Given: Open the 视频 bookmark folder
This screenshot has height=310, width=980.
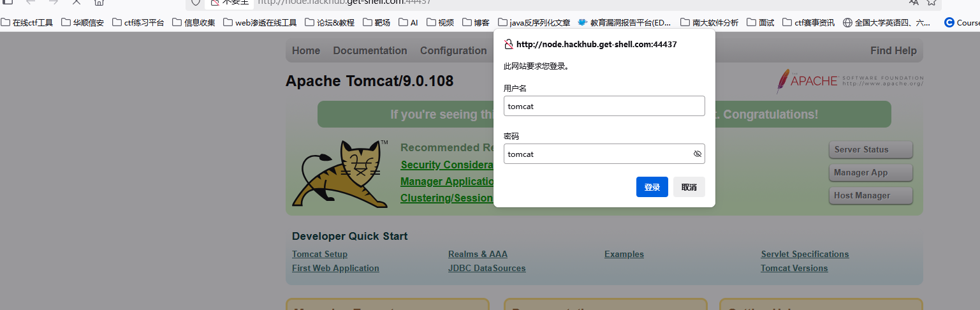Looking at the screenshot, I should click(x=440, y=22).
